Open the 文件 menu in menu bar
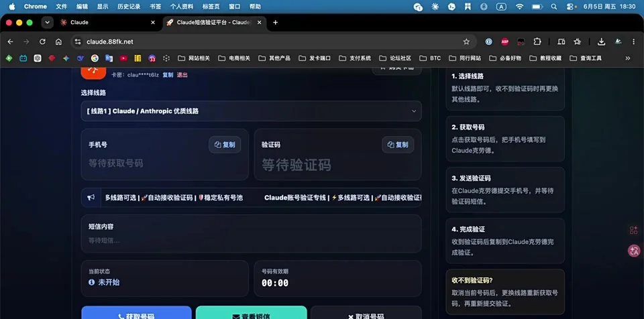Screen dimensions: 644x319 pos(61,7)
